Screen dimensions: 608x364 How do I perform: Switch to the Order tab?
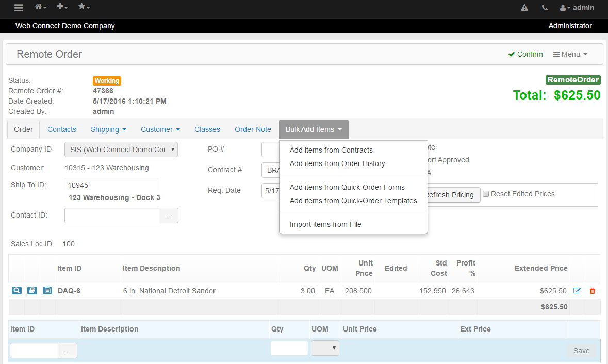coord(23,129)
